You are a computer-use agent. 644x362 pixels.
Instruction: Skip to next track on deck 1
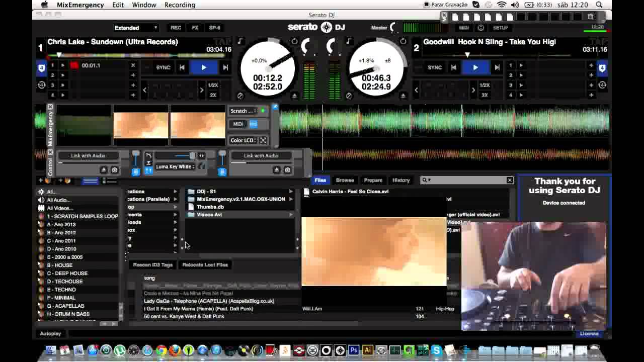225,67
